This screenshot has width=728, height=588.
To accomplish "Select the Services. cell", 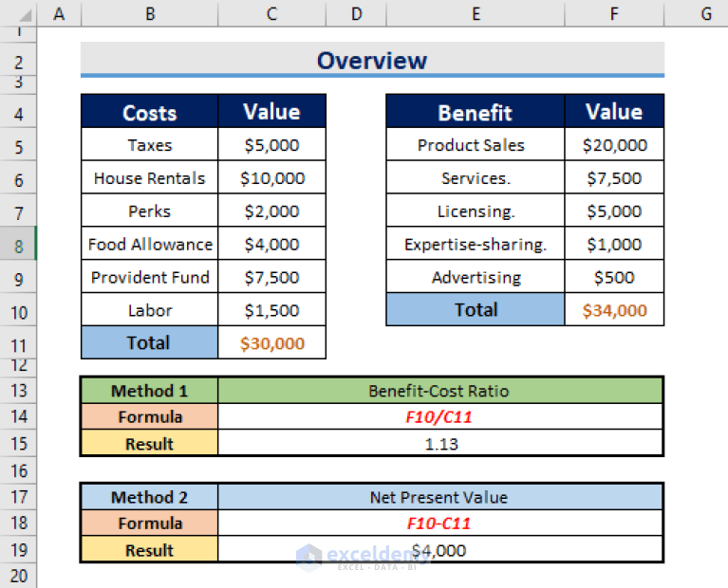I will (476, 177).
